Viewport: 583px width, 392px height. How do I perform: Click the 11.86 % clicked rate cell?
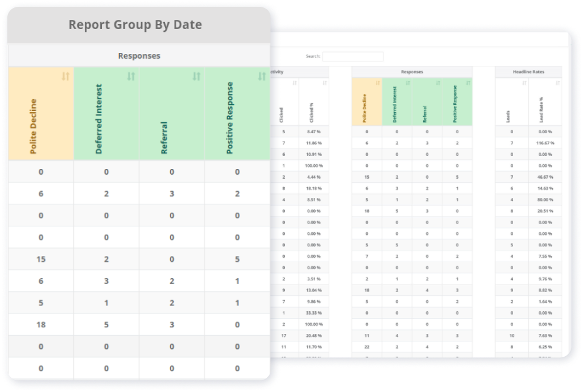[314, 143]
